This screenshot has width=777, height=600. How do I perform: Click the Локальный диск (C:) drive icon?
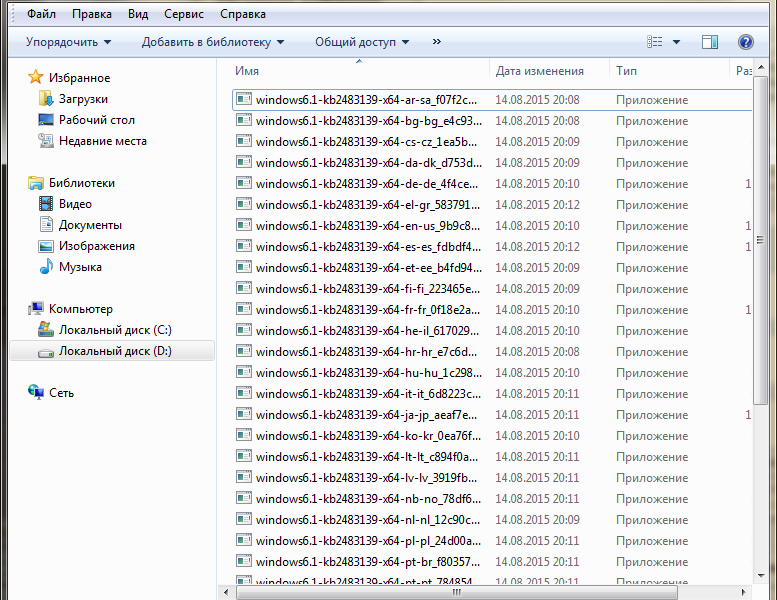coord(46,329)
